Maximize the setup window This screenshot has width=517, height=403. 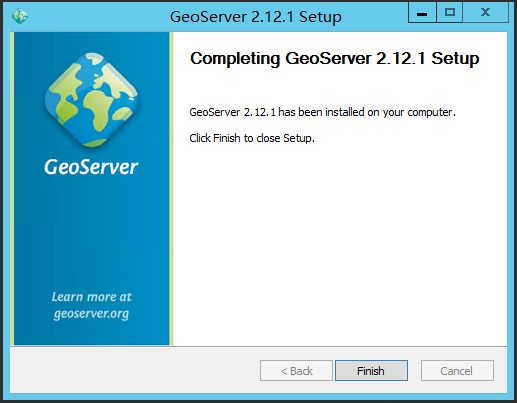[x=449, y=13]
